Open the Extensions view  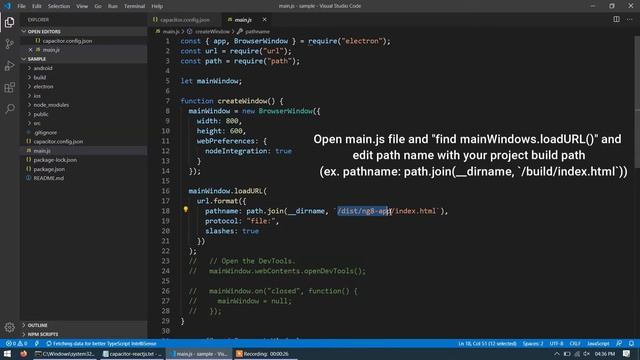[9, 87]
